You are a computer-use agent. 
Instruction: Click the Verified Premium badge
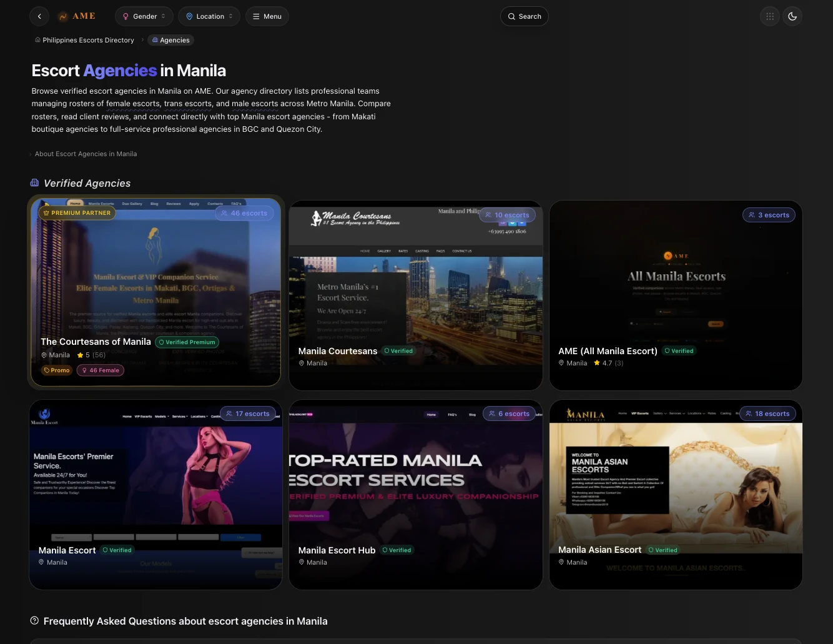click(187, 342)
